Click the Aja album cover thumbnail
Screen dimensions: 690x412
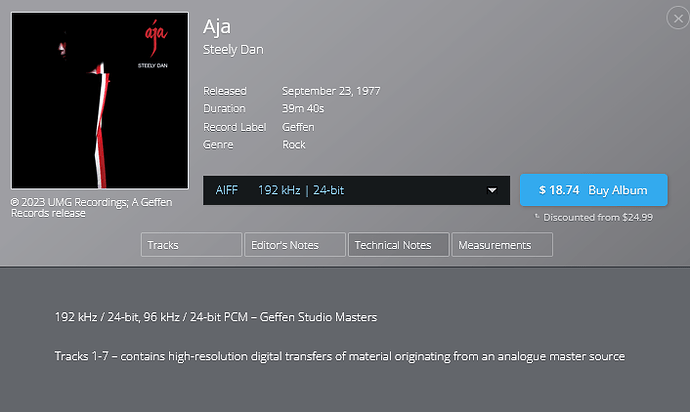tap(100, 101)
